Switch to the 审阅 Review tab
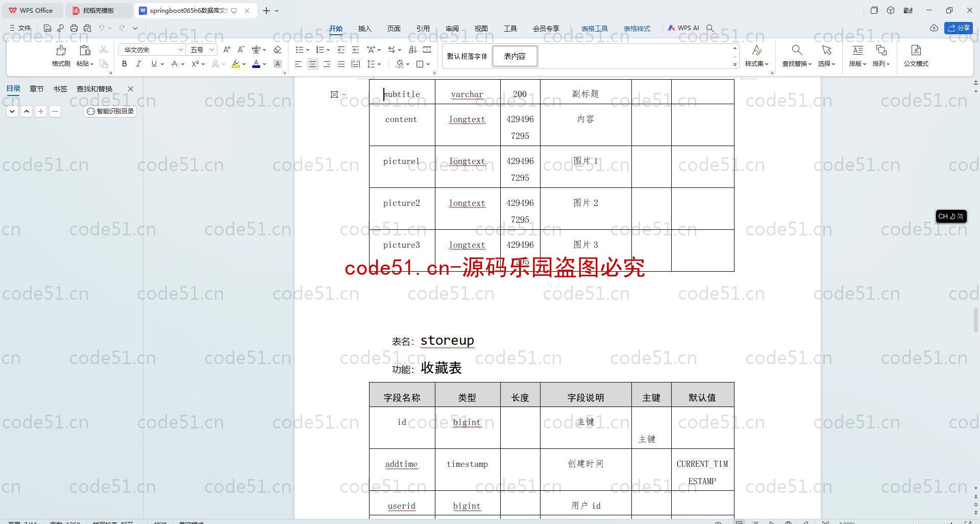Viewport: 980px width, 524px height. [452, 29]
